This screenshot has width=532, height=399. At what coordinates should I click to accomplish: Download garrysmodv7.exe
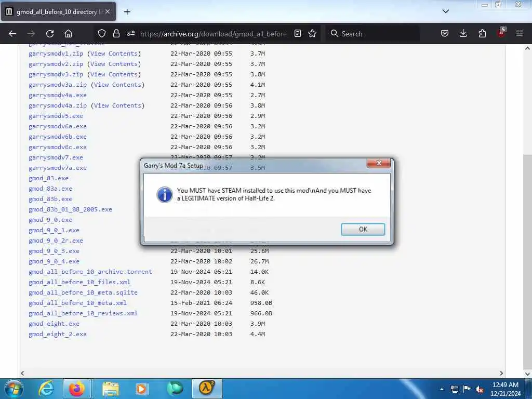pos(56,157)
